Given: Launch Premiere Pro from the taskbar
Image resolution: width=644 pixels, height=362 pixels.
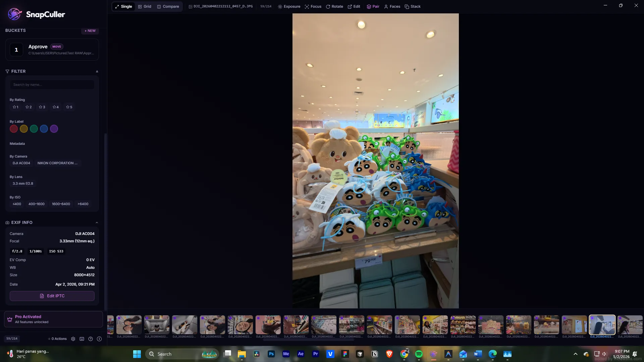Looking at the screenshot, I should [316, 354].
